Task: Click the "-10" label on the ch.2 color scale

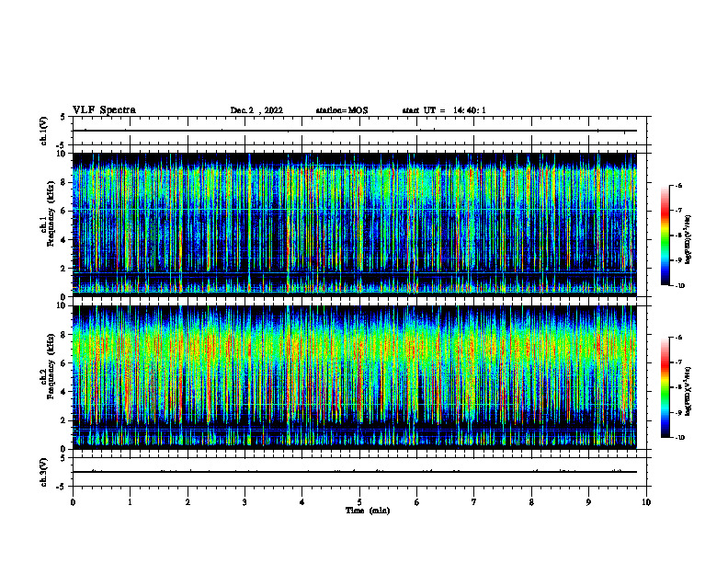Action: [679, 438]
